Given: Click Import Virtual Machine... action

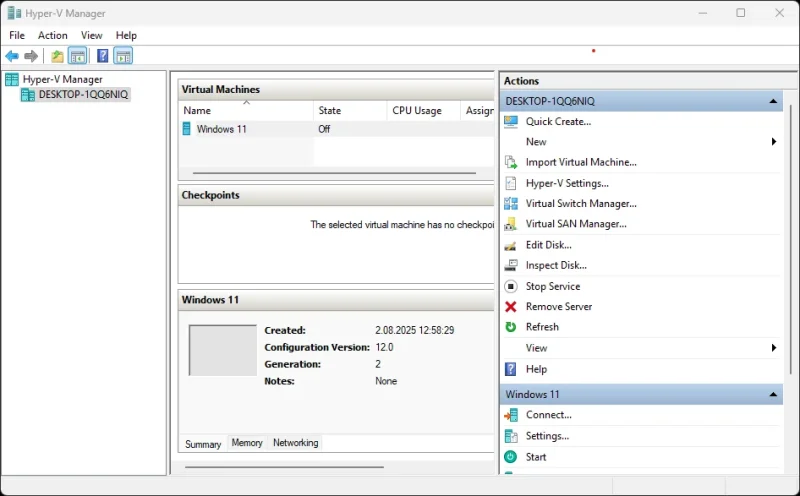Looking at the screenshot, I should (581, 162).
